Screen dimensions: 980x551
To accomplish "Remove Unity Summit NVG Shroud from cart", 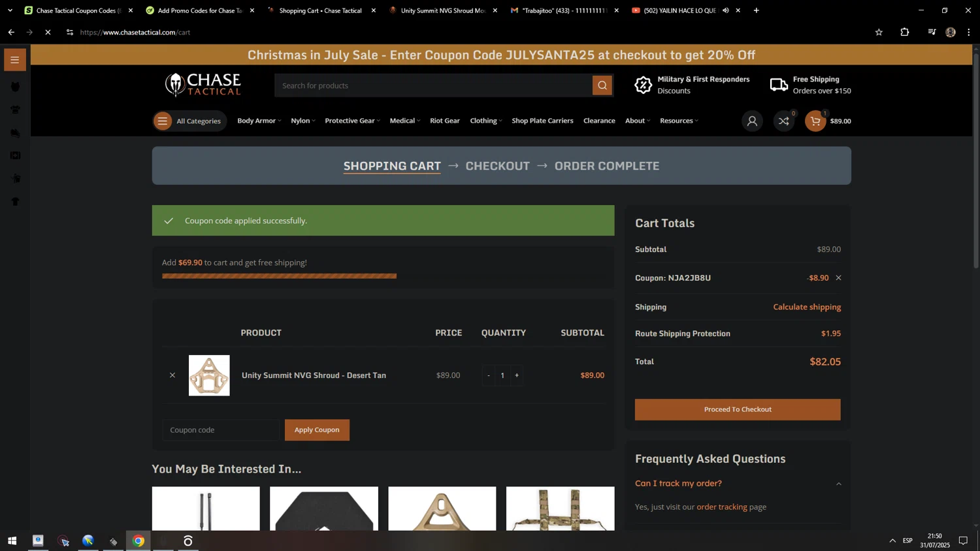I will (172, 375).
